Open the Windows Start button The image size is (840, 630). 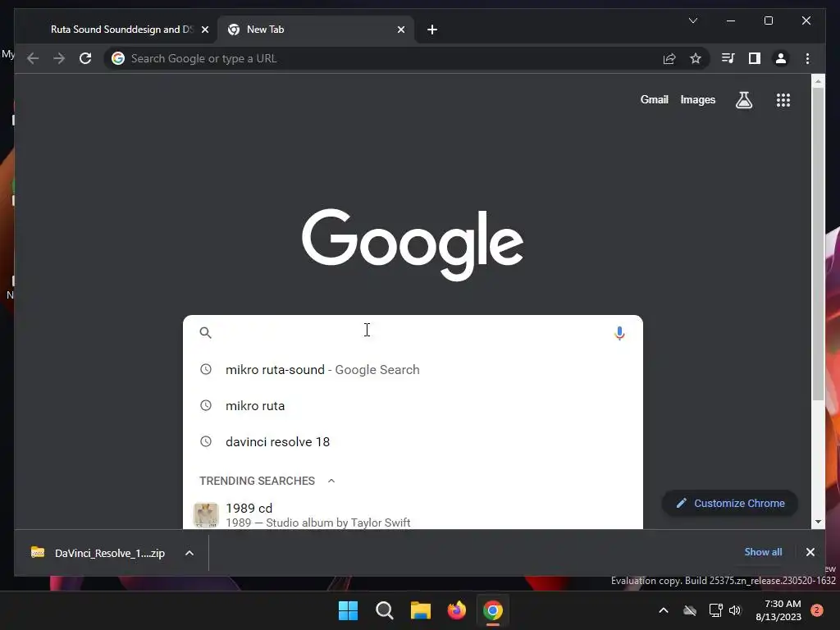tap(348, 610)
